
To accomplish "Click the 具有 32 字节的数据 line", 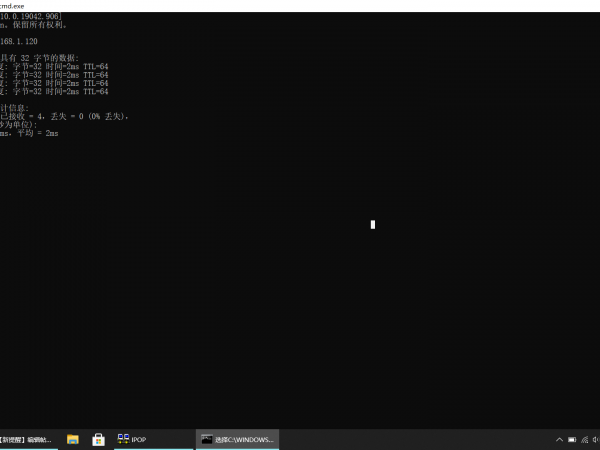I will [40, 58].
